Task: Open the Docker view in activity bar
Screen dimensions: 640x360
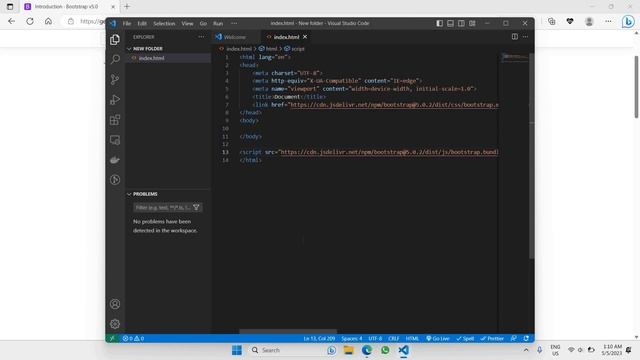Action: [115, 160]
